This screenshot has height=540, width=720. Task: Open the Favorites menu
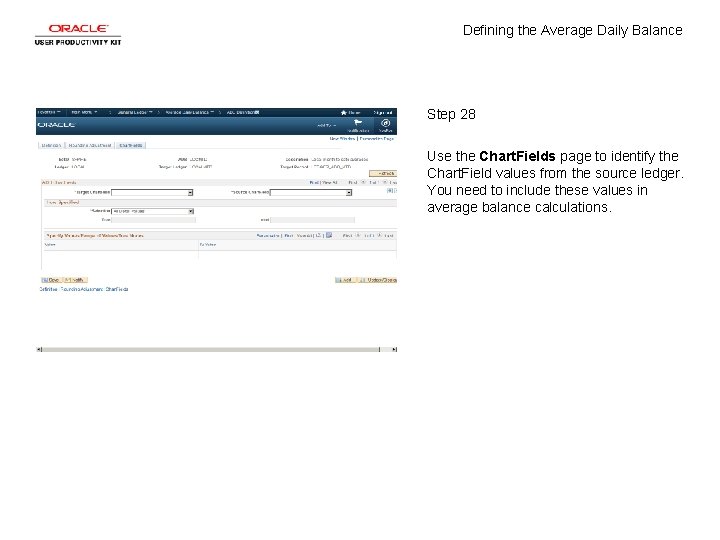click(x=49, y=112)
